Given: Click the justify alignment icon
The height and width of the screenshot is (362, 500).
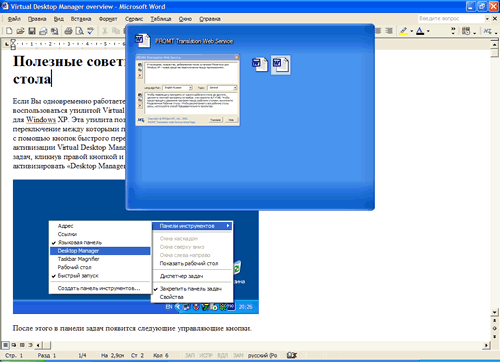Looking at the screenshot, I should 378,31.
